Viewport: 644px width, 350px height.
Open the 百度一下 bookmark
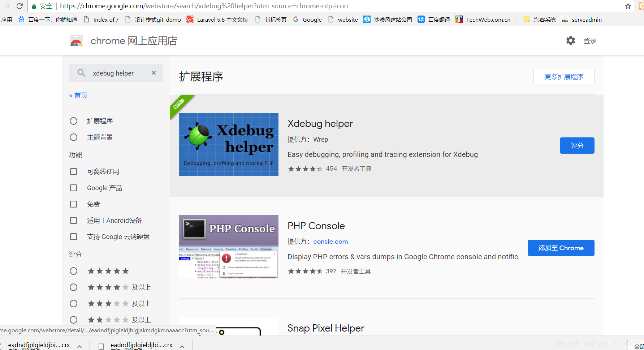(48, 20)
